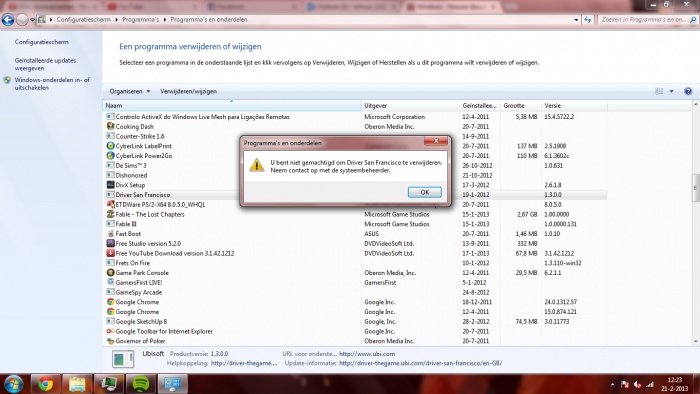This screenshot has width=700, height=394.
Task: Open the Windows Start button
Action: (14, 383)
